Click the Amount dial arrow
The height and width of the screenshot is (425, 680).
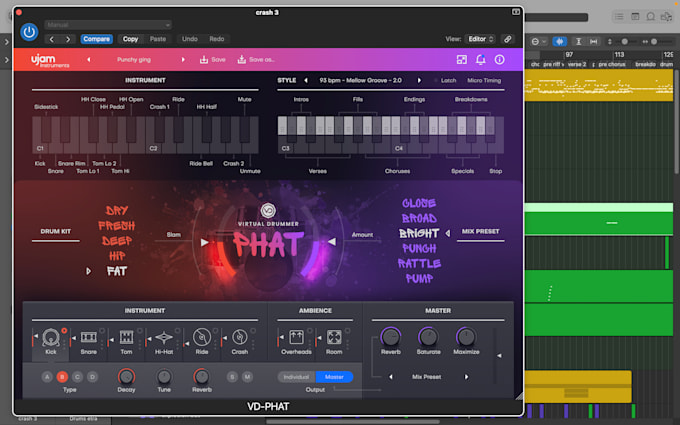coord(332,242)
